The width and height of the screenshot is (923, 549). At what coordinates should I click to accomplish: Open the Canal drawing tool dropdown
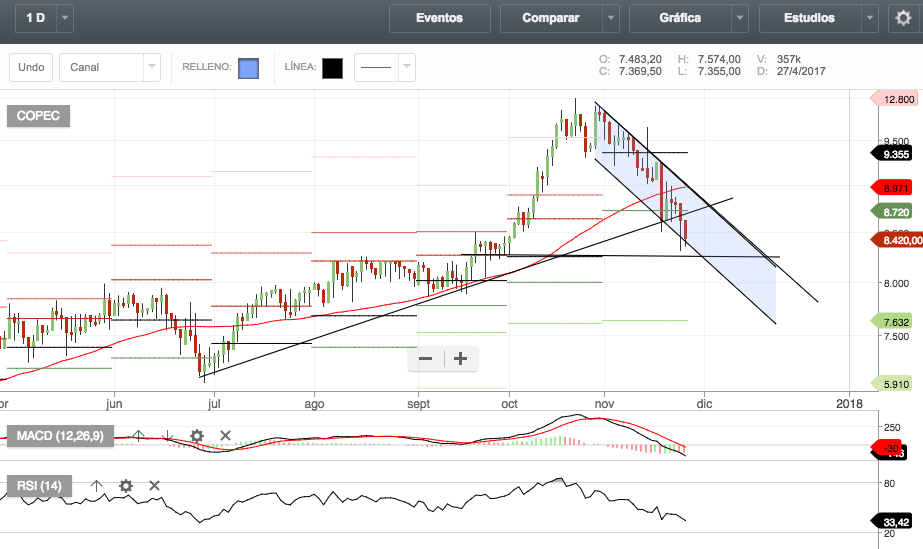click(x=152, y=68)
